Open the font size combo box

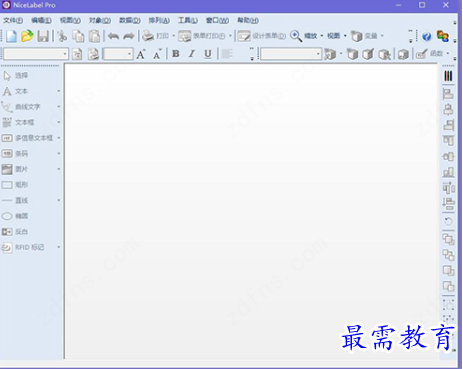[118, 54]
